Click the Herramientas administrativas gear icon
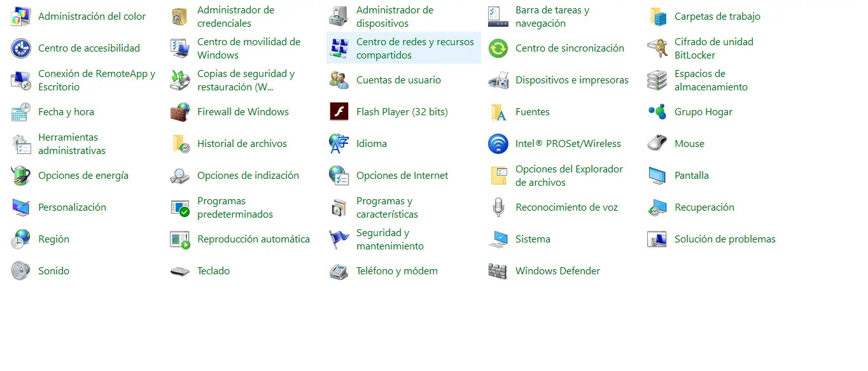868x371 pixels. pyautogui.click(x=21, y=144)
